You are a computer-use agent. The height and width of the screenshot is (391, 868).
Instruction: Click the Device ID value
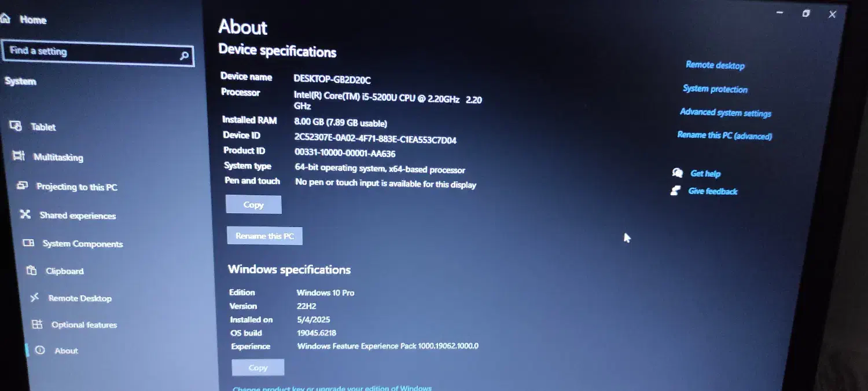click(x=376, y=139)
